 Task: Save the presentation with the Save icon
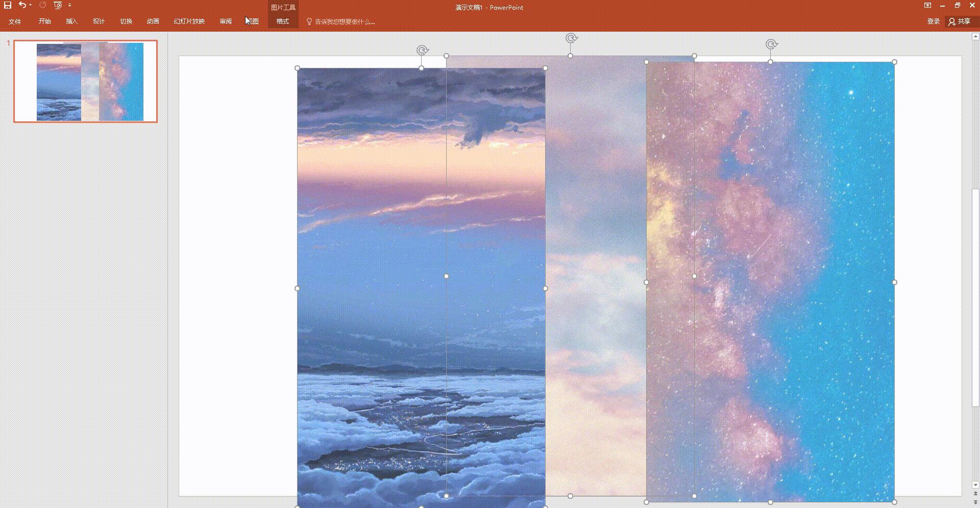click(8, 5)
